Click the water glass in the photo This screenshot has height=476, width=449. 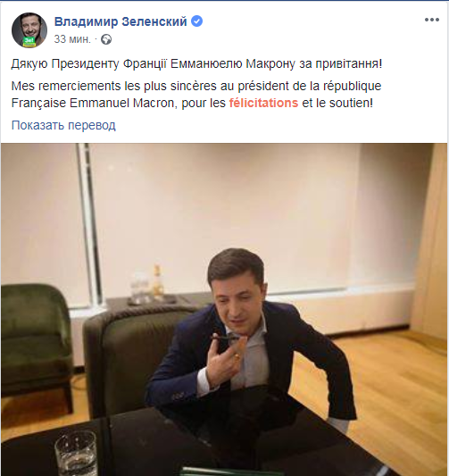[76, 454]
